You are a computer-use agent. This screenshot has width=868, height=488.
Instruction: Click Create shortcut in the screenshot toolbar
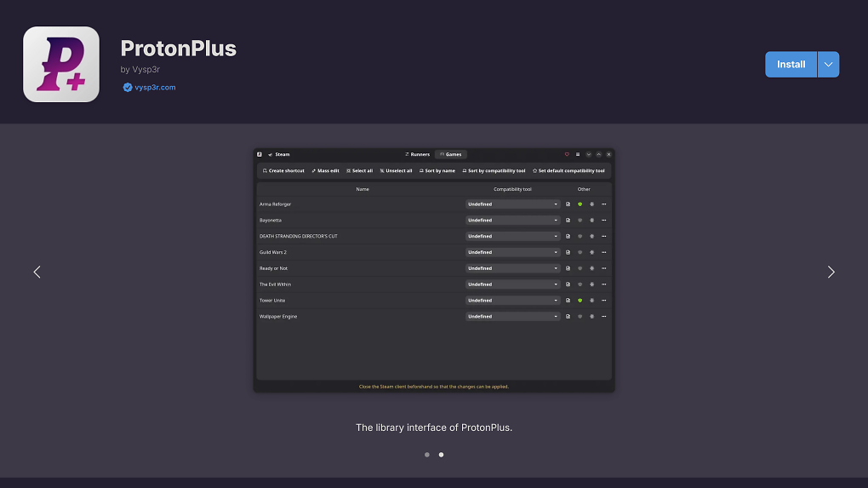click(x=283, y=170)
